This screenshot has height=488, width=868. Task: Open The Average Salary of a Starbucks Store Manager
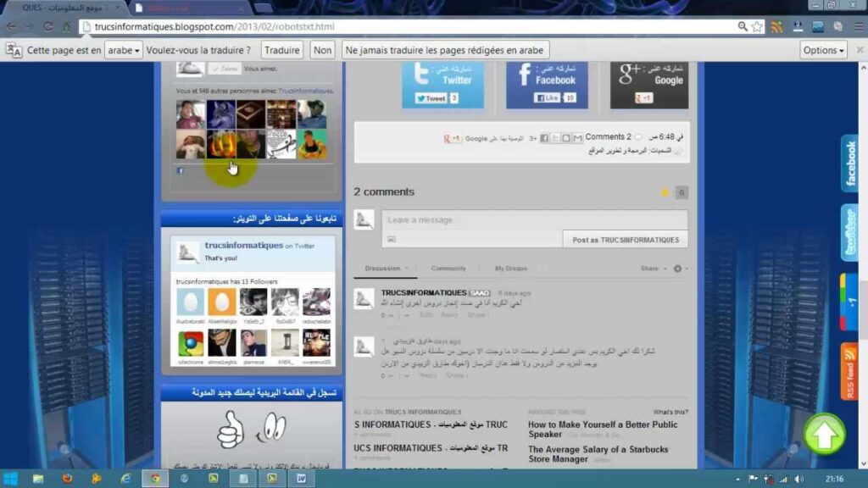click(x=598, y=454)
